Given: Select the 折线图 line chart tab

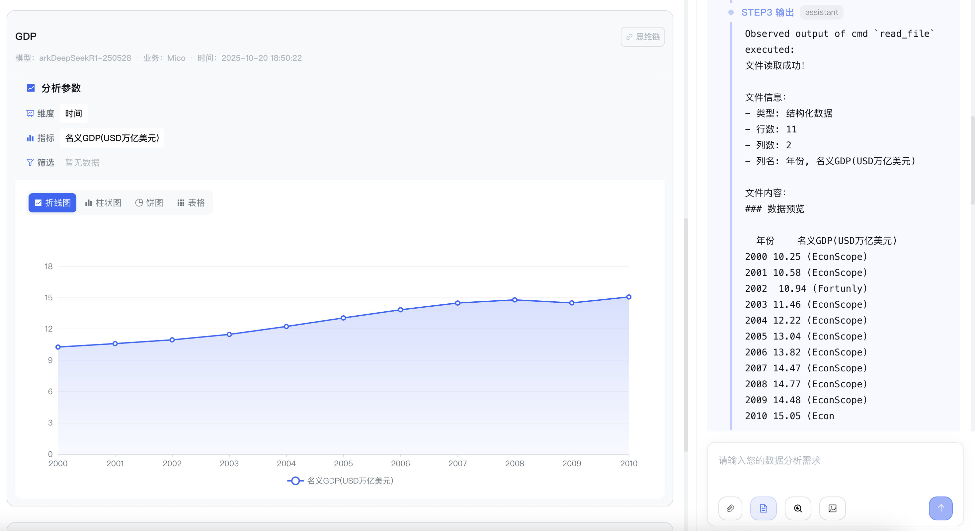Looking at the screenshot, I should tap(52, 203).
